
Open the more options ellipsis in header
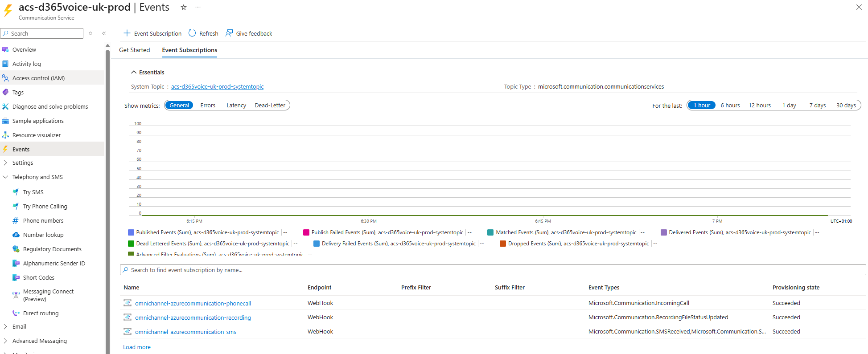click(198, 7)
